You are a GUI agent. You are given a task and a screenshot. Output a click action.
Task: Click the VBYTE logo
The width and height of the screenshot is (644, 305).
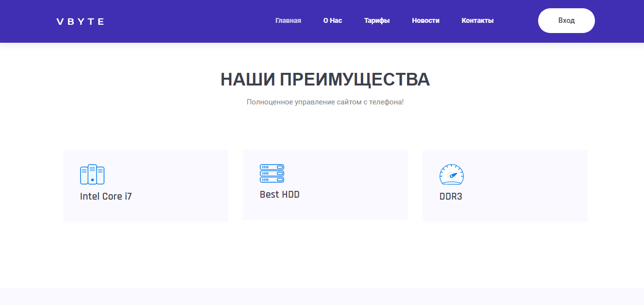pyautogui.click(x=80, y=21)
